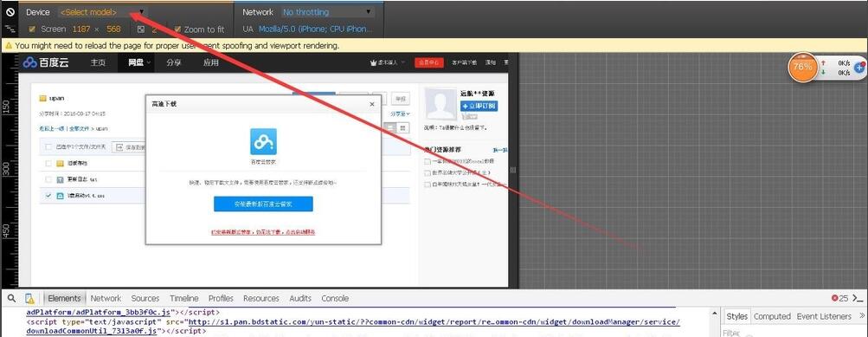Click the viewport resize handle on right edge
Image resolution: width=868 pixels, height=337 pixels.
[x=513, y=170]
